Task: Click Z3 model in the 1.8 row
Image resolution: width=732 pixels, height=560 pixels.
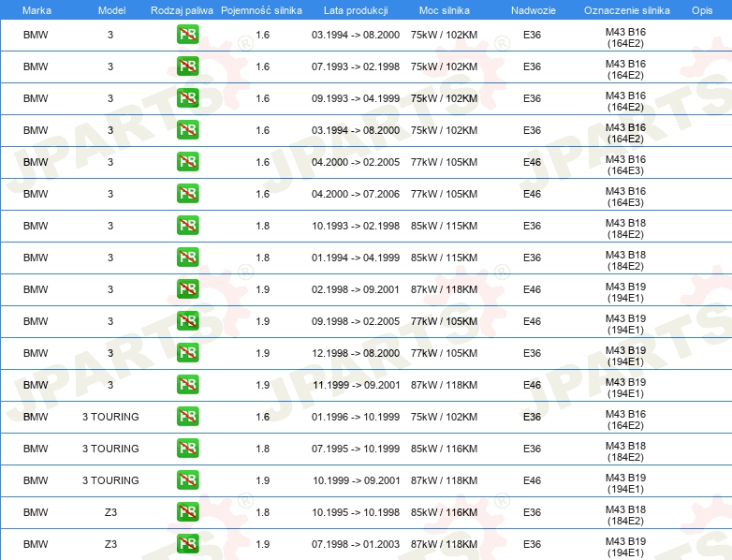Action: (x=110, y=512)
